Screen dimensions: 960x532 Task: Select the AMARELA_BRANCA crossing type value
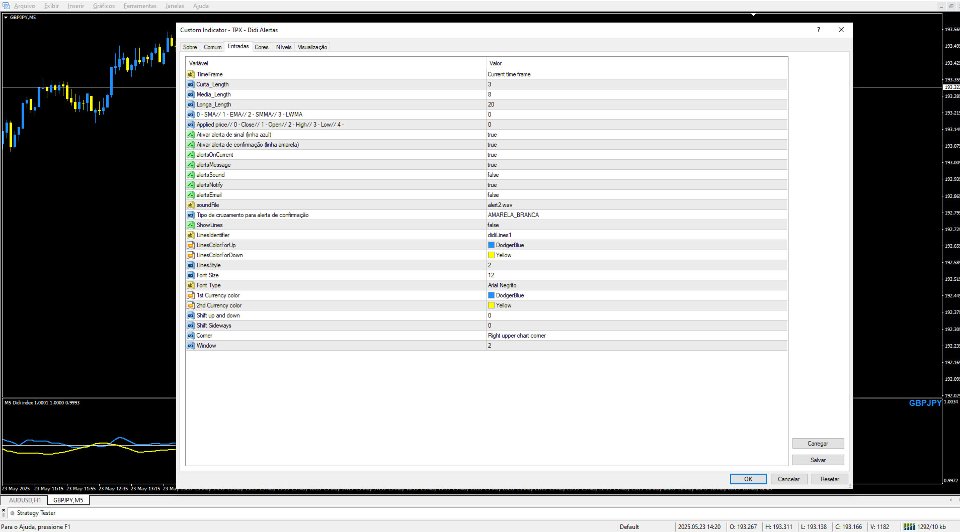514,215
